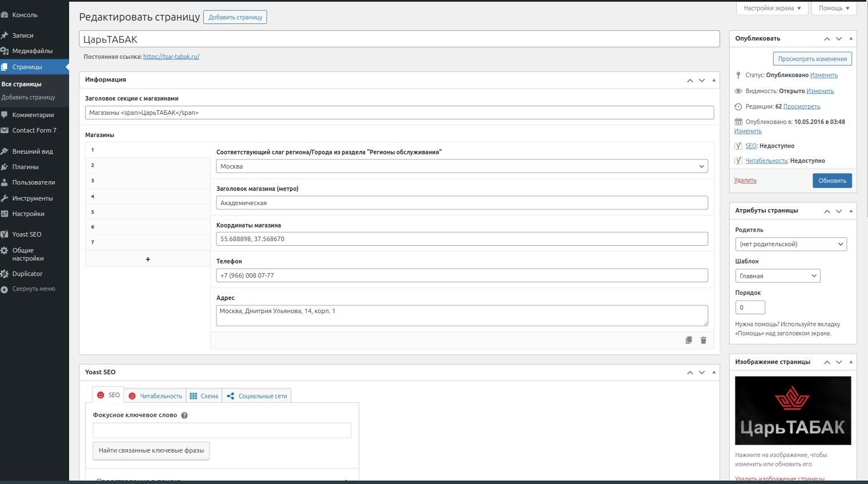Expand Настройки экрана options
The width and height of the screenshot is (868, 484).
(772, 8)
